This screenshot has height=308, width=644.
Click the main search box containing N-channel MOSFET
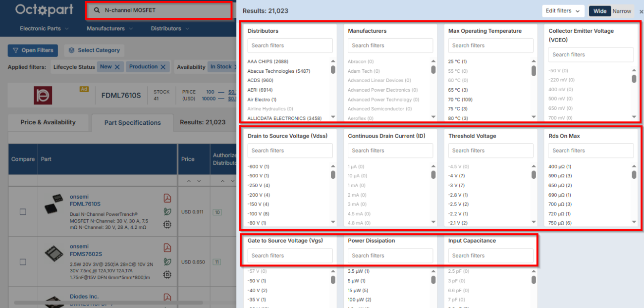[x=159, y=10]
